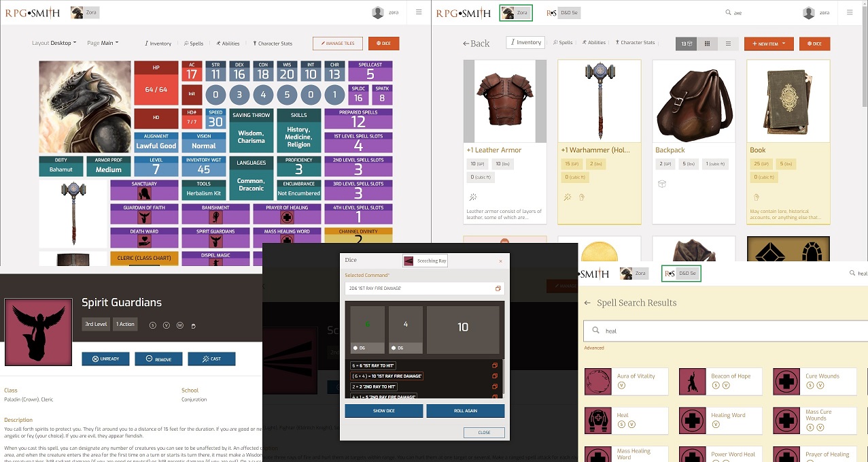Click the Dice button in the dashboard window
Image resolution: width=868 pixels, height=462 pixels.
click(x=383, y=44)
